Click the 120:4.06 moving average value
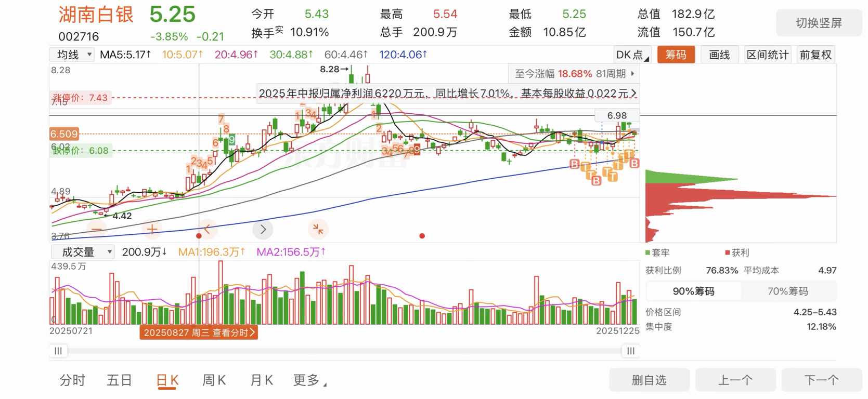Viewport: 868px width, 399px height. coord(403,55)
